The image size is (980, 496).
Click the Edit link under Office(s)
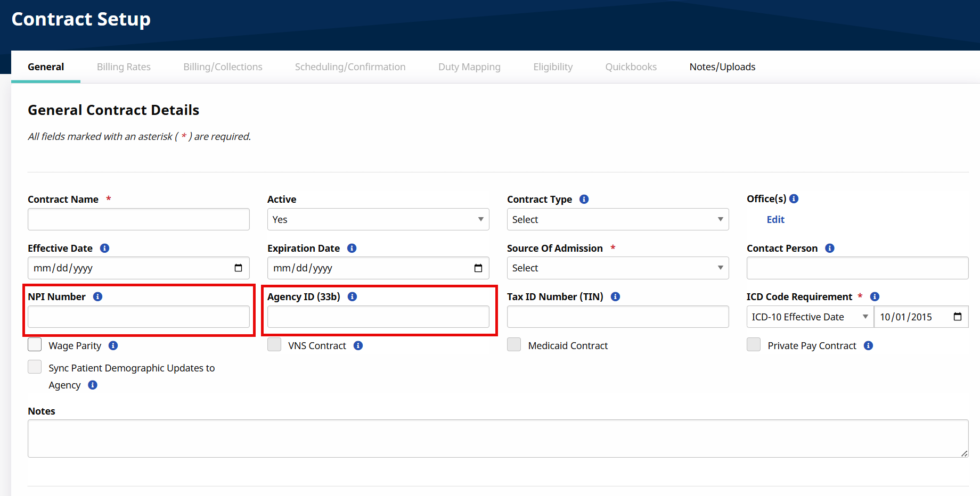[775, 219]
